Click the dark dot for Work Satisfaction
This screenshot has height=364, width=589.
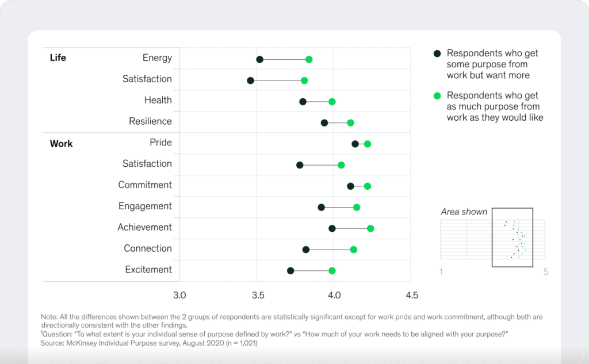point(300,165)
